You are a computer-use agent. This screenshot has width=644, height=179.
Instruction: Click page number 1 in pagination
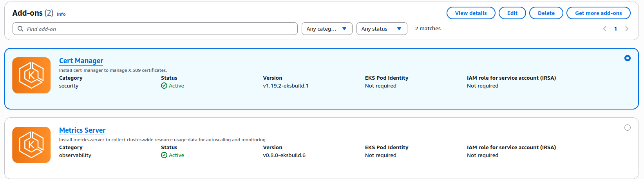pos(616,29)
